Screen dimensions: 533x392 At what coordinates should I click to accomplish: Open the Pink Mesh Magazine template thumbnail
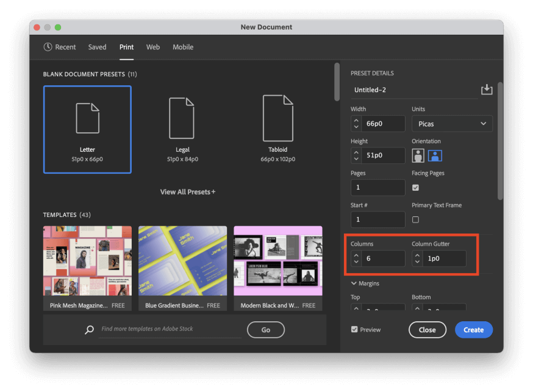tap(87, 261)
